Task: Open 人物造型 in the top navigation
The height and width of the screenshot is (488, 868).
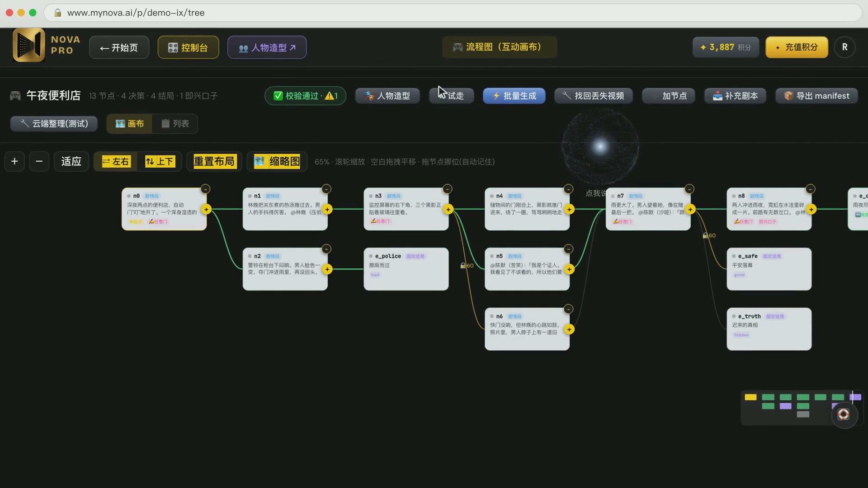Action: (267, 47)
